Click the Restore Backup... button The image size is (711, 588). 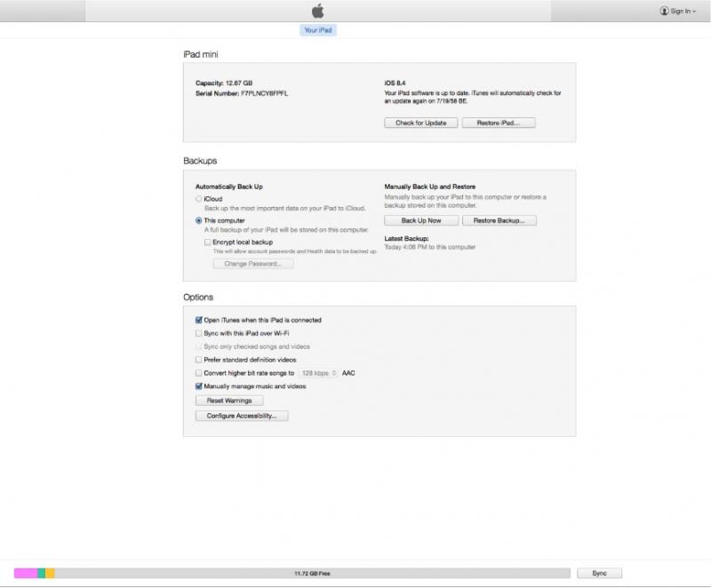pos(499,220)
